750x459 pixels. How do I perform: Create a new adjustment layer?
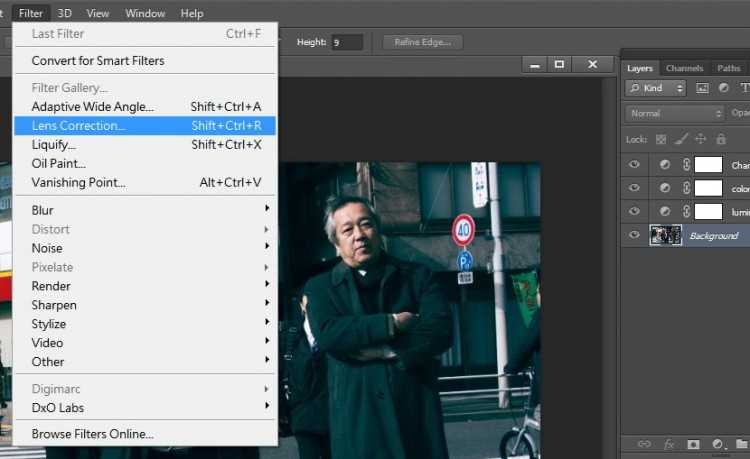718,443
